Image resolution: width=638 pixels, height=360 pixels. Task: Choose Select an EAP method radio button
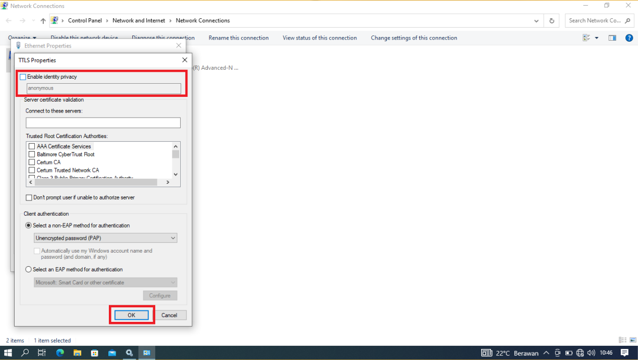click(28, 269)
